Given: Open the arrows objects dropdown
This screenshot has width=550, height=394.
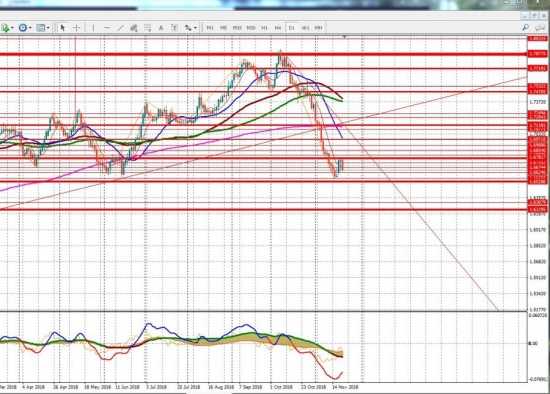Looking at the screenshot, I should pos(195,28).
